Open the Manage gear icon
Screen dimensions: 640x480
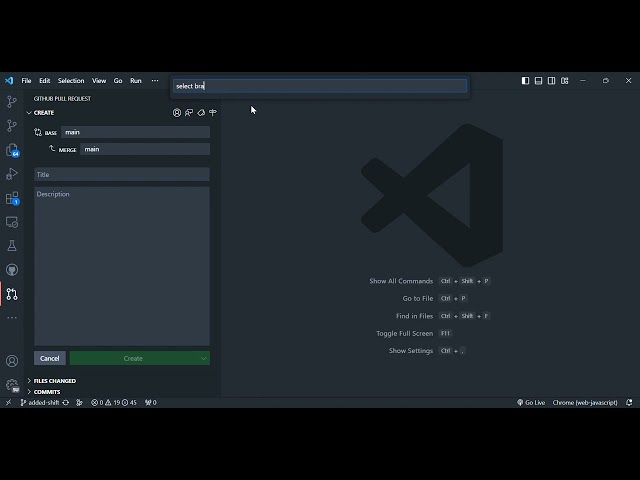tap(12, 385)
